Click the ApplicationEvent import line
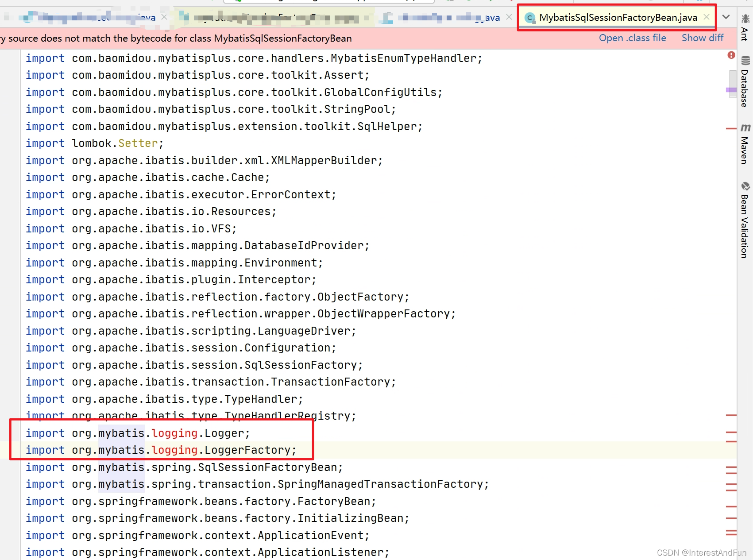The height and width of the screenshot is (560, 753). [197, 536]
